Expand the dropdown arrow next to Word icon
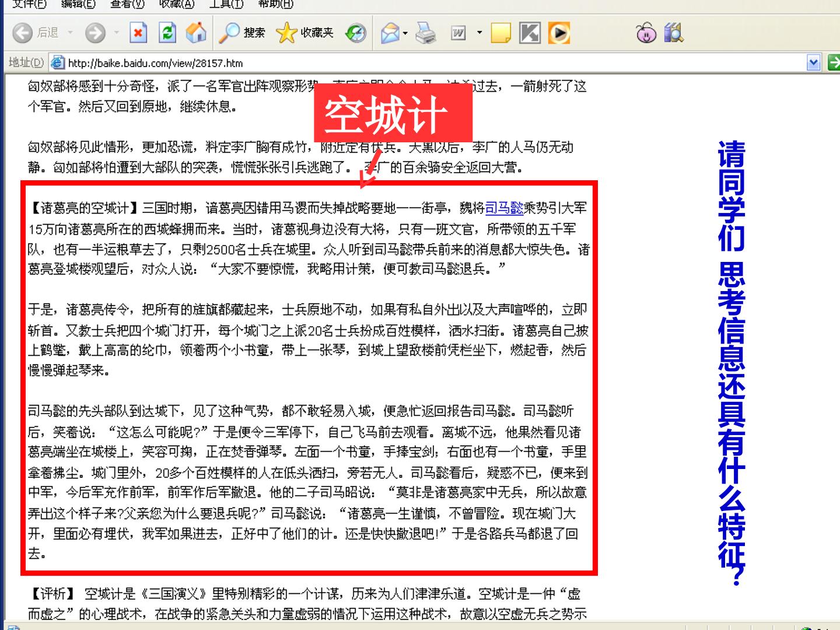The image size is (840, 630). click(x=480, y=33)
